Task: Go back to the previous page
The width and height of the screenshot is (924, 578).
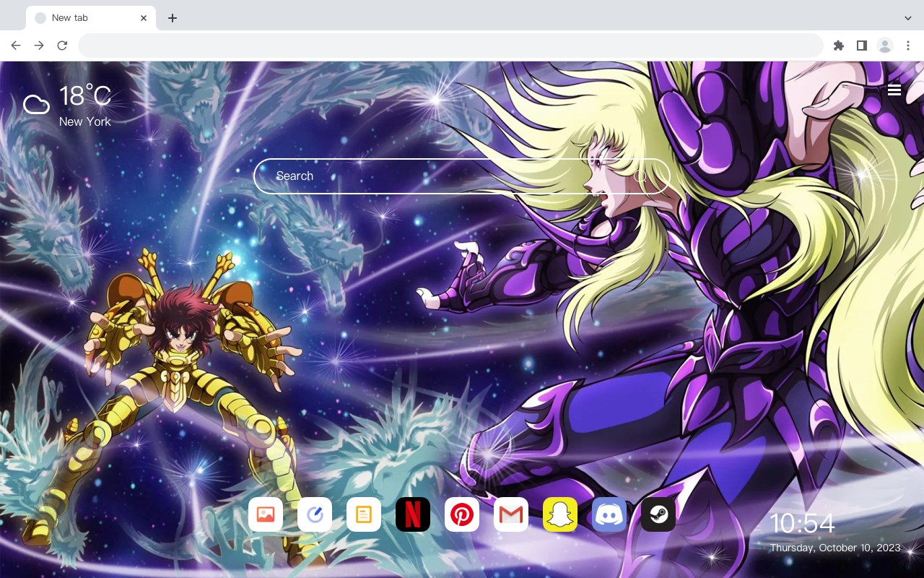Action: [16, 46]
